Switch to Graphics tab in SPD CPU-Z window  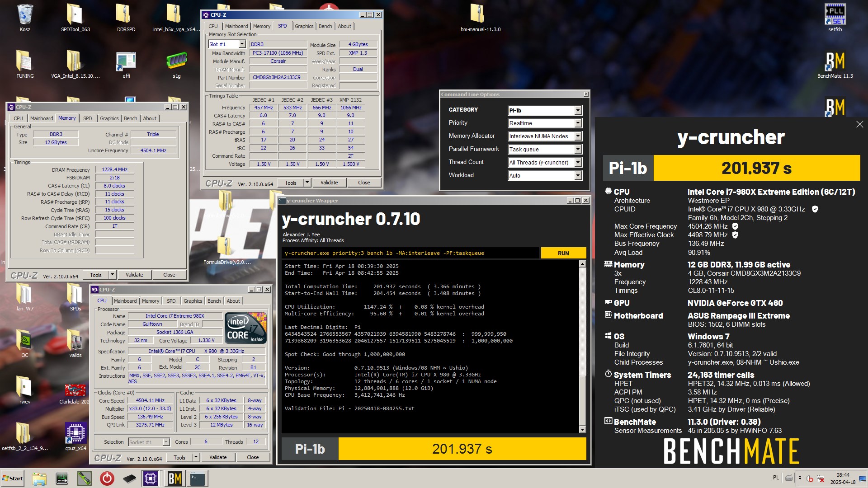(x=304, y=26)
